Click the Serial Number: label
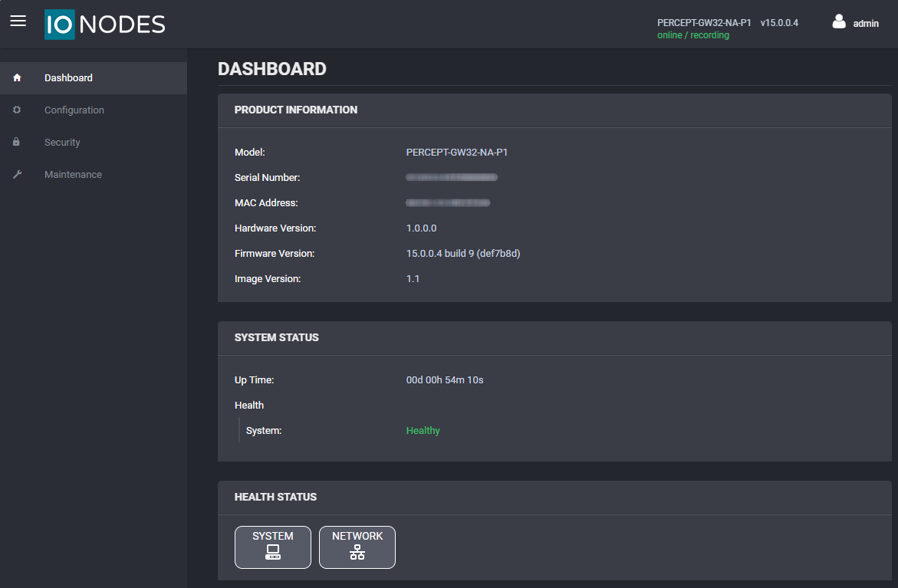The width and height of the screenshot is (898, 588). point(268,178)
